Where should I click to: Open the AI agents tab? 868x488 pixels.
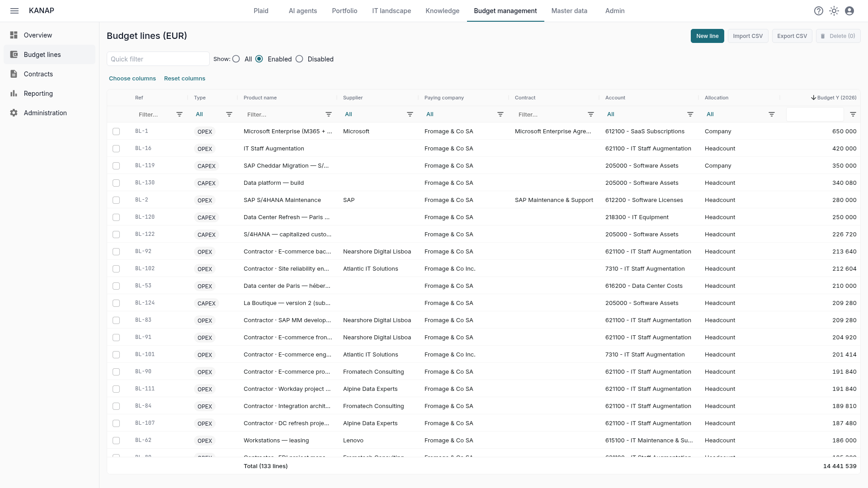(303, 11)
